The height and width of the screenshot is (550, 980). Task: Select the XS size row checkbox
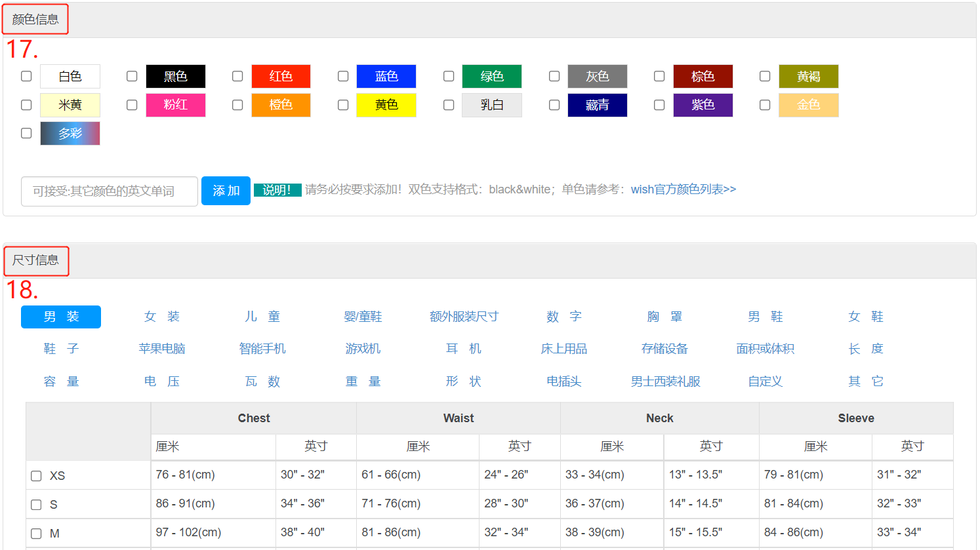tap(36, 476)
